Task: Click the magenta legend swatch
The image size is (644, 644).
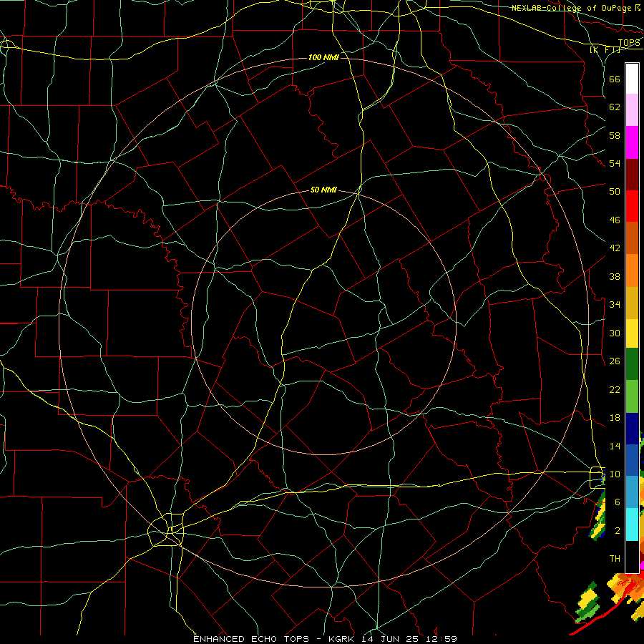Action: click(x=632, y=142)
